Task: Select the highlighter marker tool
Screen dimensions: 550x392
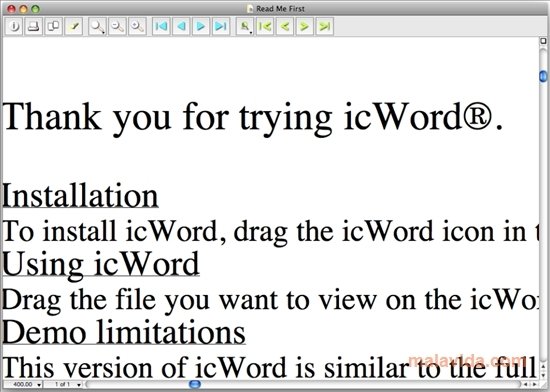Action: 74,26
